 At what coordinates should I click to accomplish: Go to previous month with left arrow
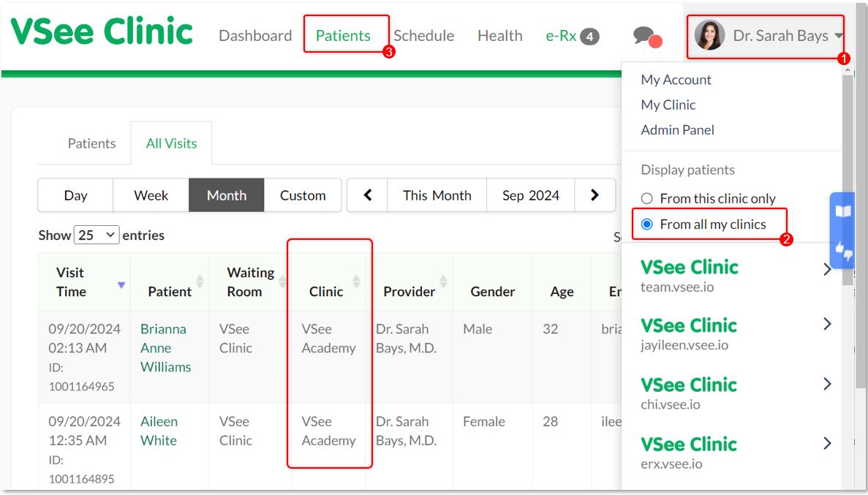pos(368,195)
